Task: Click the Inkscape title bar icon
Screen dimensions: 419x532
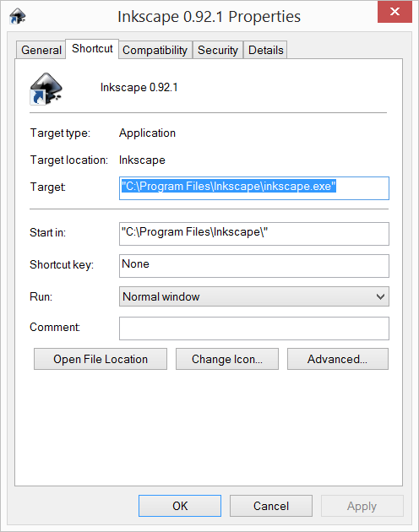Action: (x=17, y=16)
